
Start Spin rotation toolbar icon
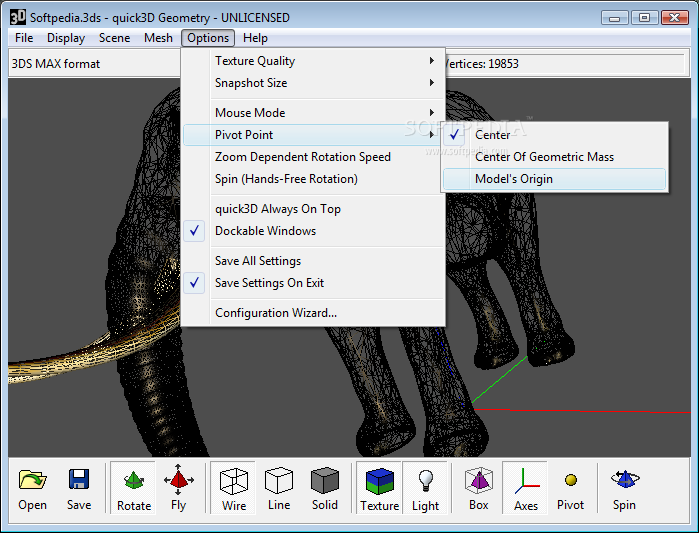pyautogui.click(x=625, y=479)
